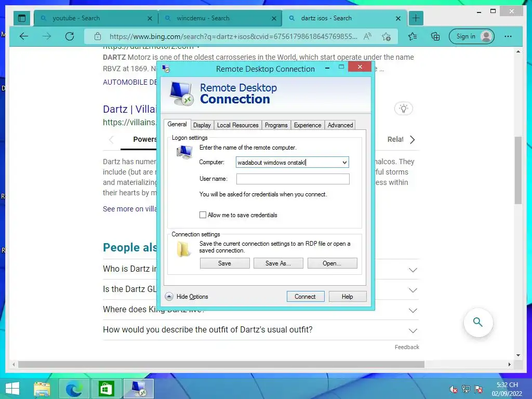
Task: Select the Display tab in Remote Desktop
Action: (202, 125)
